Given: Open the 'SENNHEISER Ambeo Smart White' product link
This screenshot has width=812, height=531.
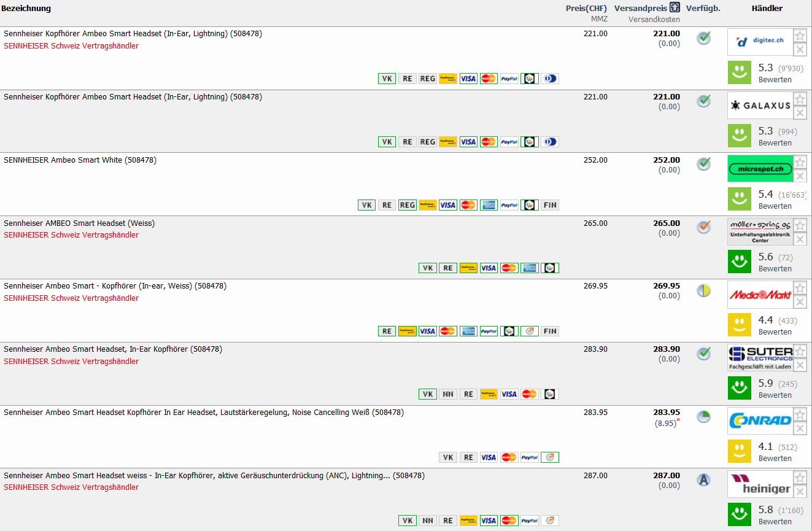Looking at the screenshot, I should (80, 160).
